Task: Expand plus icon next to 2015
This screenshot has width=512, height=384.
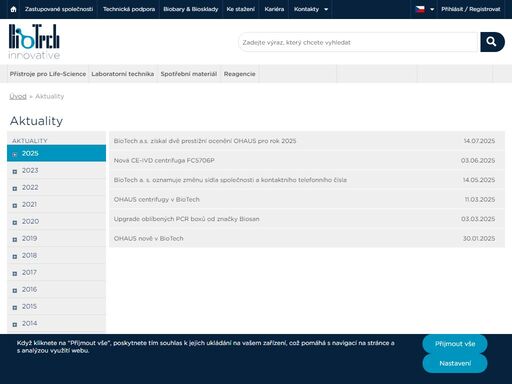Action: click(x=15, y=308)
